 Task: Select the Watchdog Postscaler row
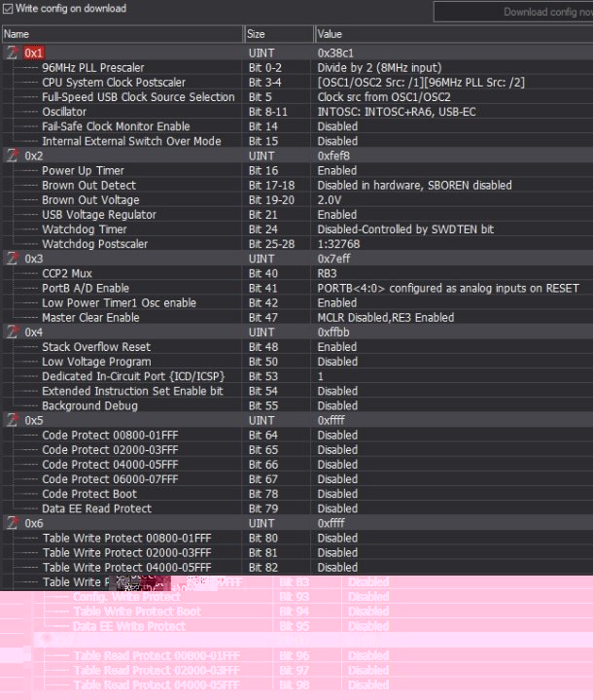[x=297, y=244]
